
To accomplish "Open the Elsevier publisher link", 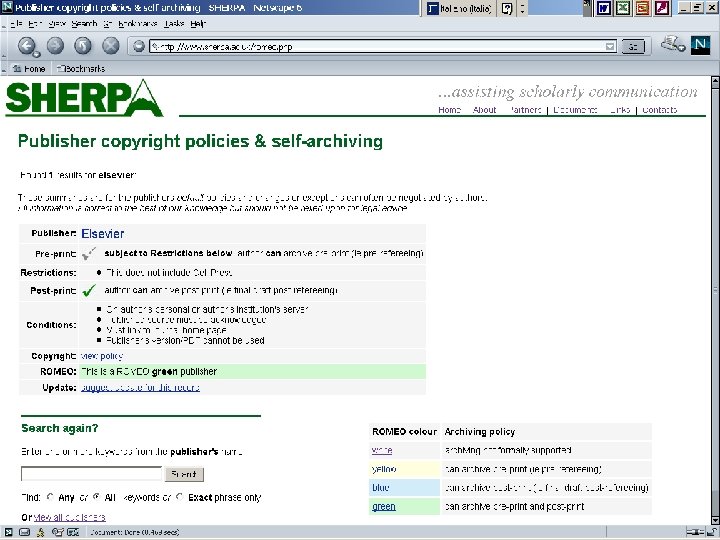I will pos(102,234).
